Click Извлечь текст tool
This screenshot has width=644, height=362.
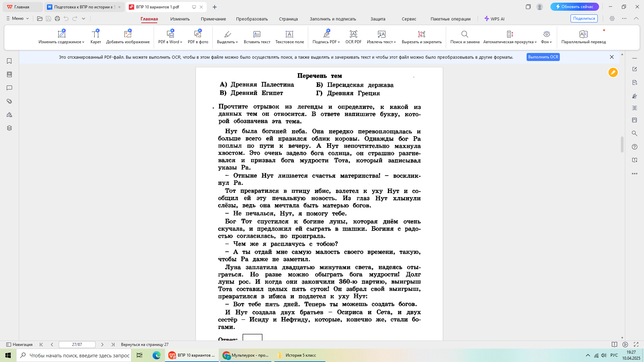(381, 37)
